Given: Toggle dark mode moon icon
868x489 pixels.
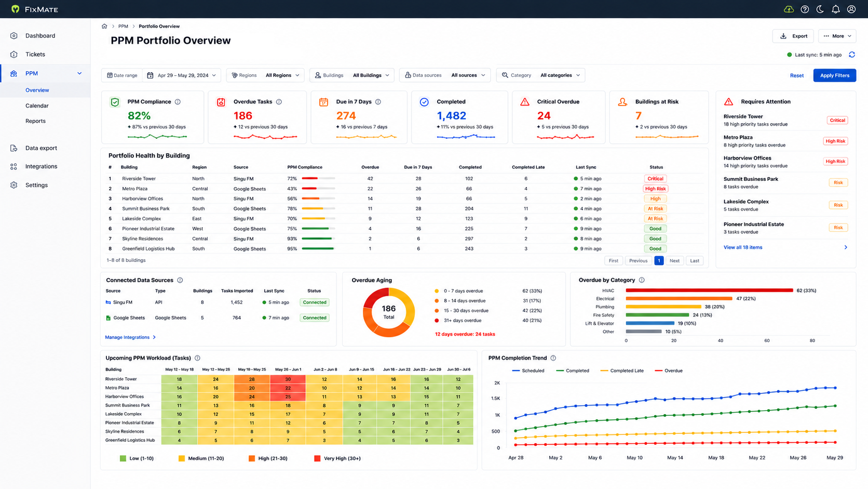Looking at the screenshot, I should click(x=820, y=9).
